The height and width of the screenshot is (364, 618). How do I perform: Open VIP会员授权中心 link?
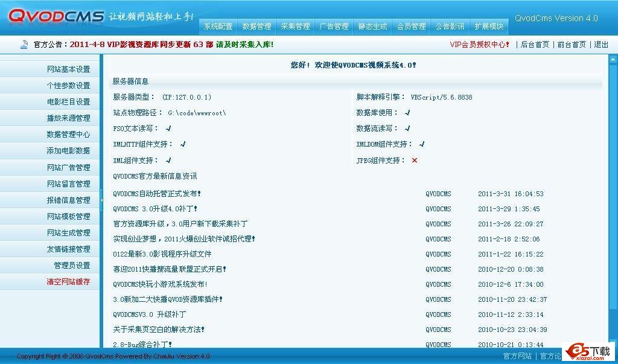(x=480, y=45)
